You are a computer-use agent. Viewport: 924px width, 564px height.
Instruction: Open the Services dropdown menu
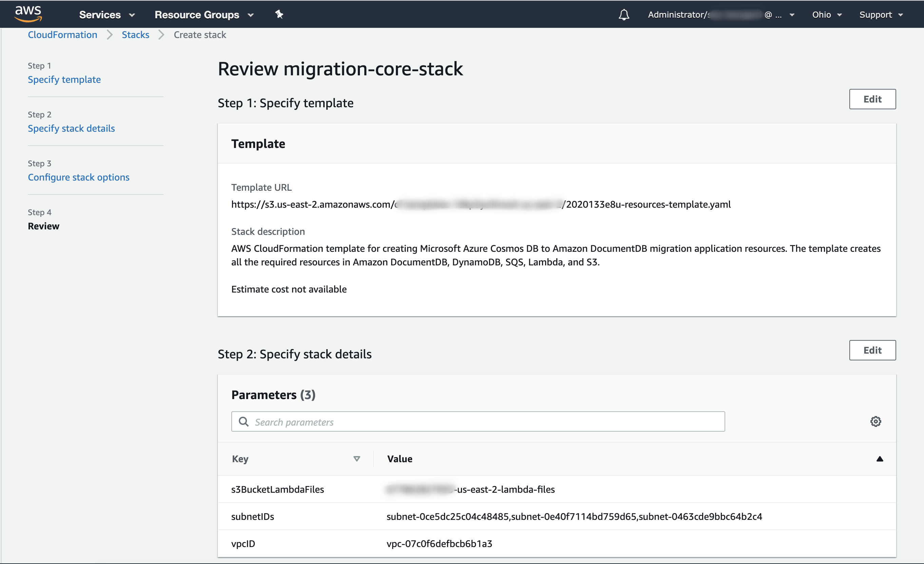tap(107, 15)
